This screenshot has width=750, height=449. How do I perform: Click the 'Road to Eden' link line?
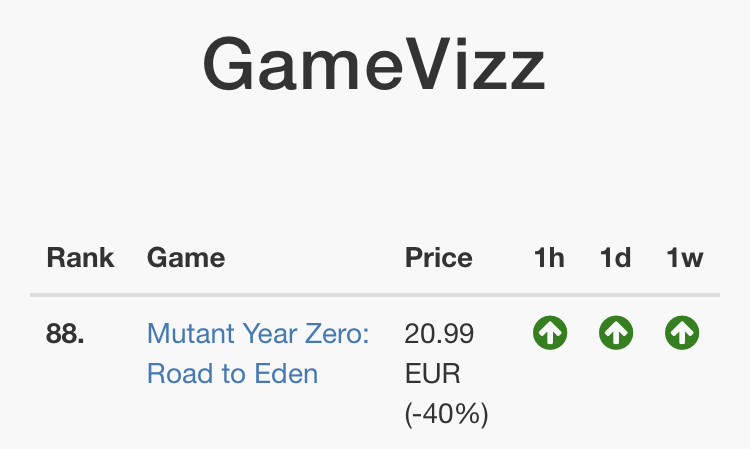(232, 373)
